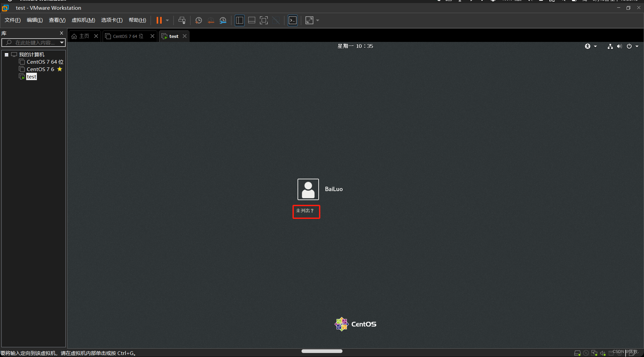Click the 星期一 10:35 clock

coord(355,46)
